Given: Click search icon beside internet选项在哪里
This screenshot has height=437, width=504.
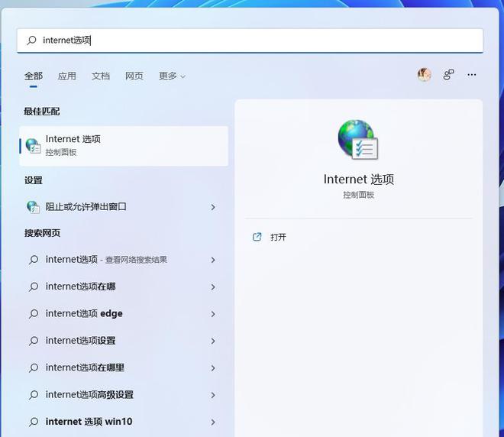Looking at the screenshot, I should pos(34,367).
